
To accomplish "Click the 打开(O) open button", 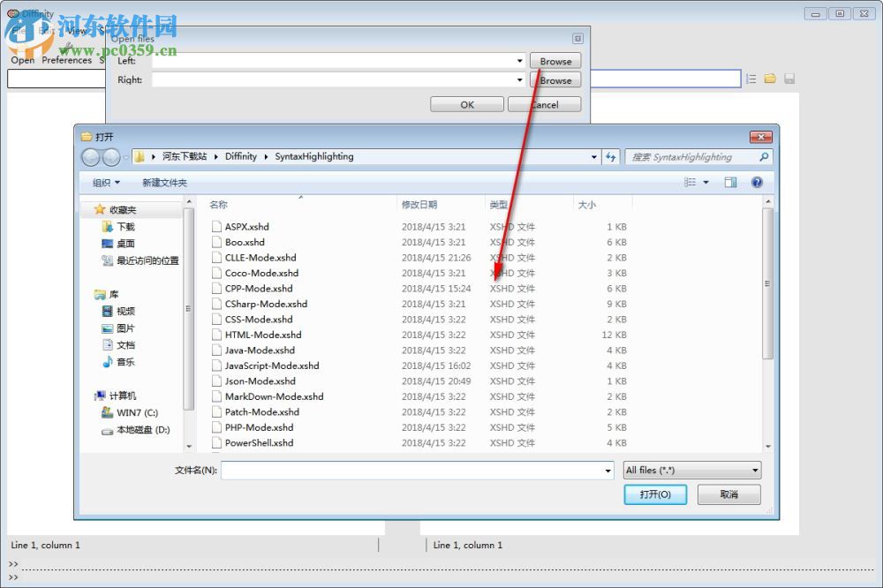I will point(655,494).
